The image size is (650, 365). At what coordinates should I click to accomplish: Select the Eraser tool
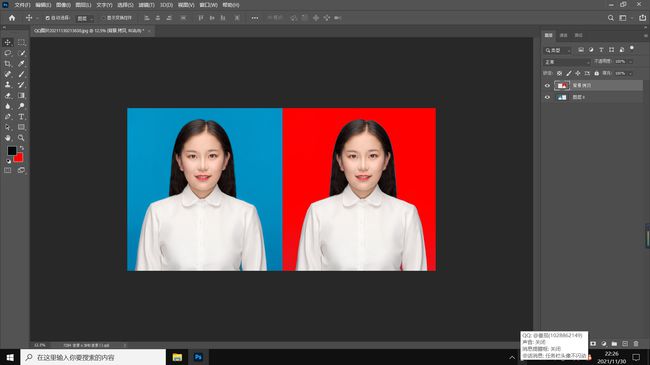click(x=7, y=95)
